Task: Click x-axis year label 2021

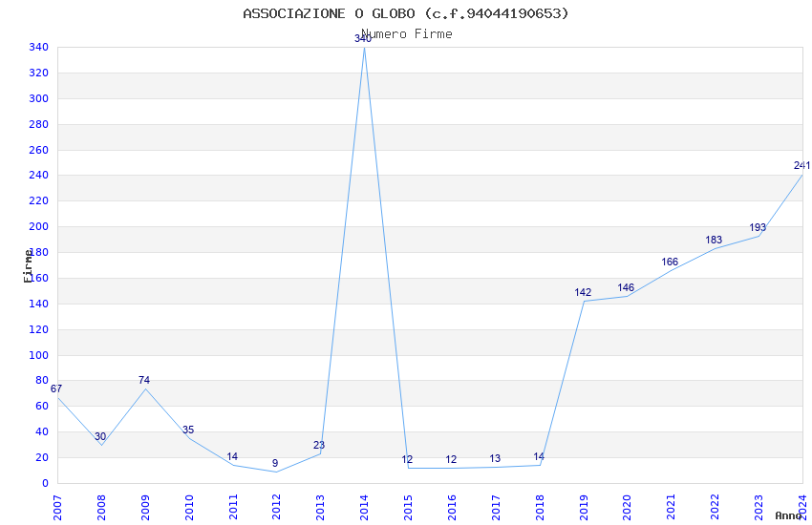Action: [x=672, y=508]
